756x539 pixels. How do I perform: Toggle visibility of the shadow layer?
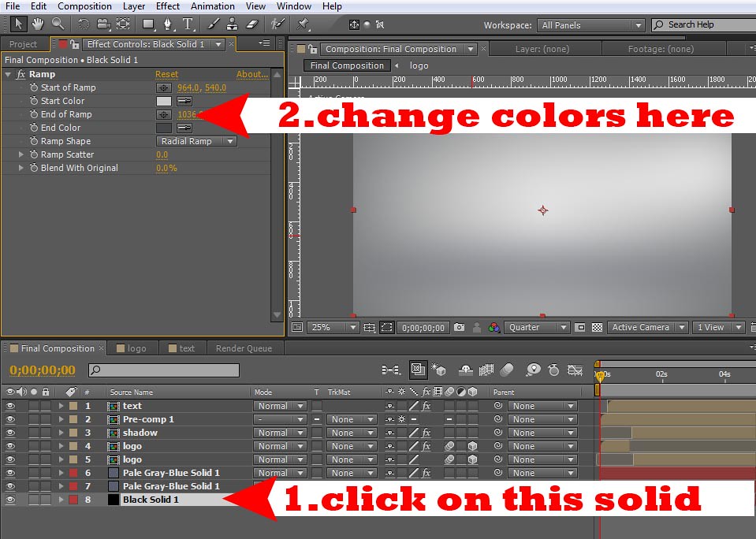click(10, 433)
